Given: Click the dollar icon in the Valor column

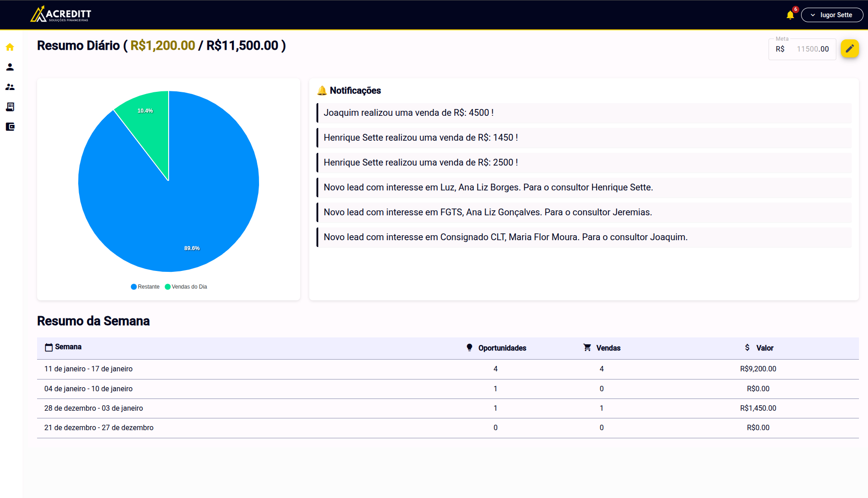Looking at the screenshot, I should pos(748,347).
